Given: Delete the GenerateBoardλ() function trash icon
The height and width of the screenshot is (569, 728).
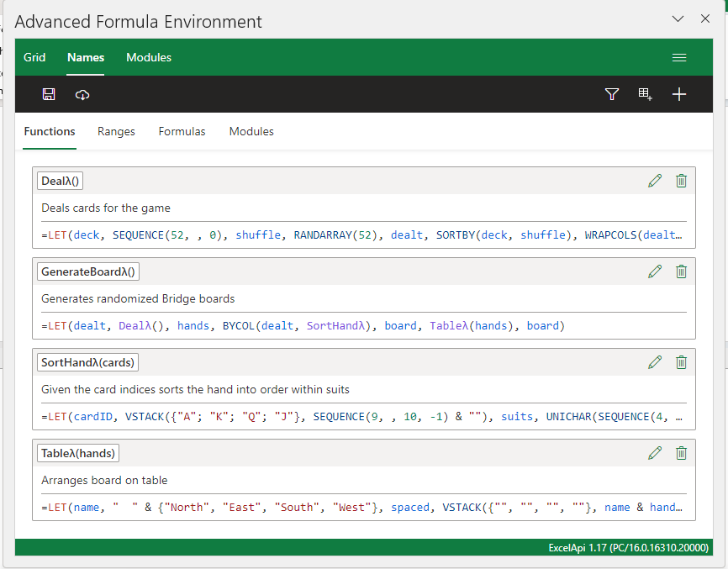Looking at the screenshot, I should [x=681, y=271].
